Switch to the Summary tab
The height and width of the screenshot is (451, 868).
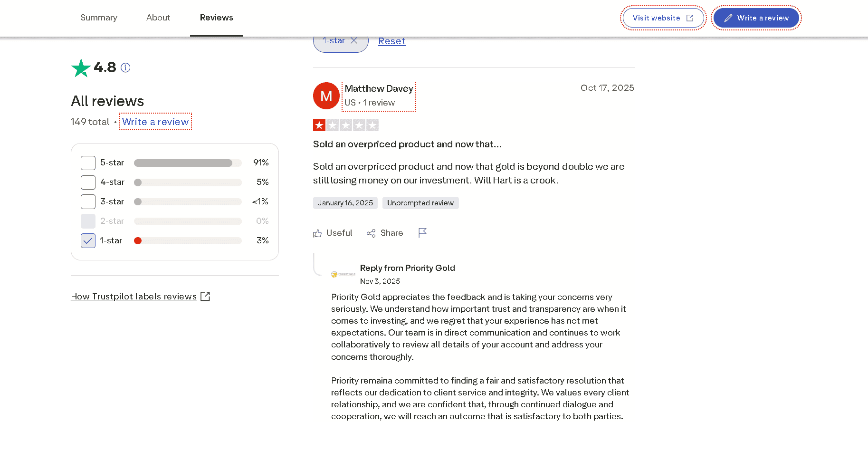pos(99,18)
